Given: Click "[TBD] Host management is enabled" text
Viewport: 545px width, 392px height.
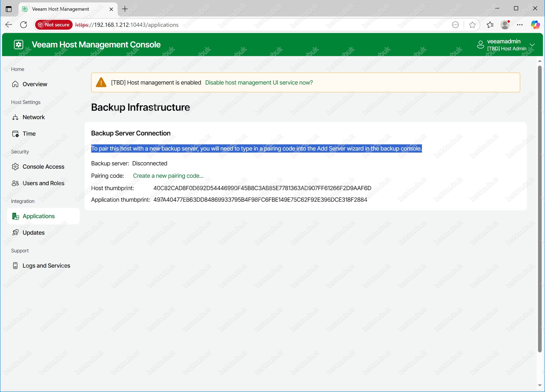Looking at the screenshot, I should tap(156, 82).
